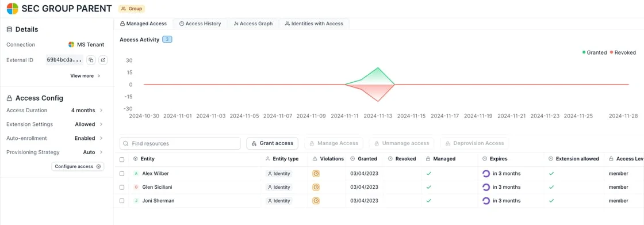Click Joni Sherman's expiry progress ring
The height and width of the screenshot is (225, 644).
pyautogui.click(x=486, y=201)
